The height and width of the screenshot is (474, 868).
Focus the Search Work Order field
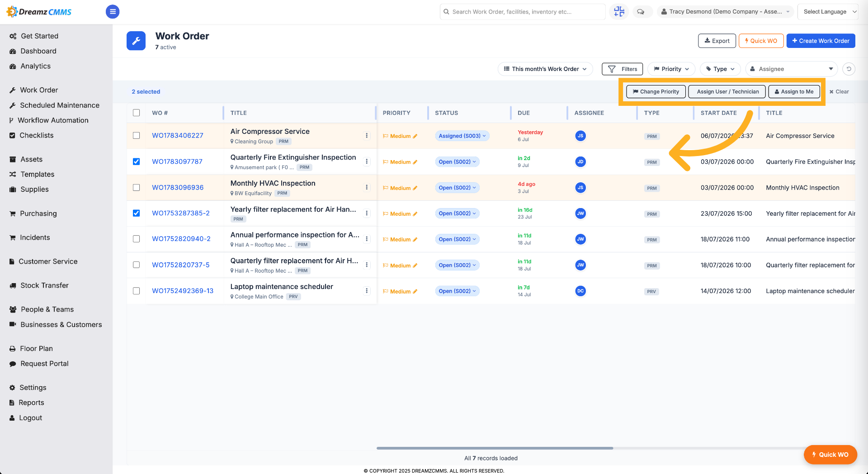tap(523, 12)
